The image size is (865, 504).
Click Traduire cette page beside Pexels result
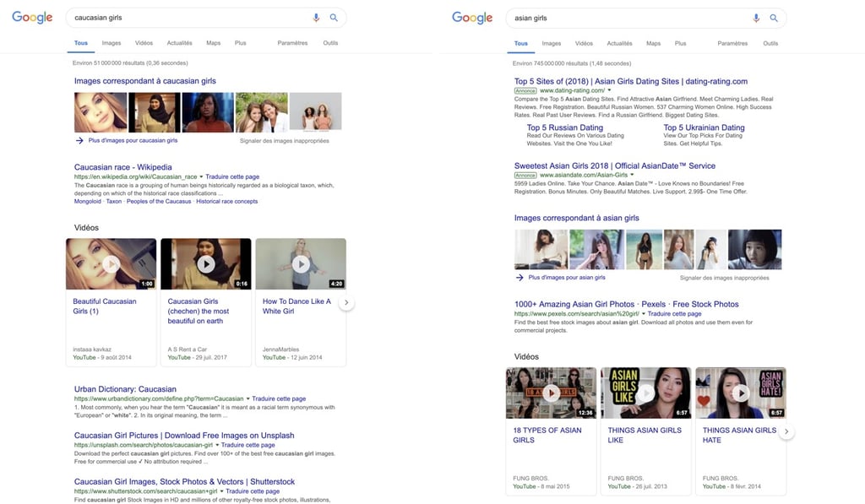click(675, 314)
